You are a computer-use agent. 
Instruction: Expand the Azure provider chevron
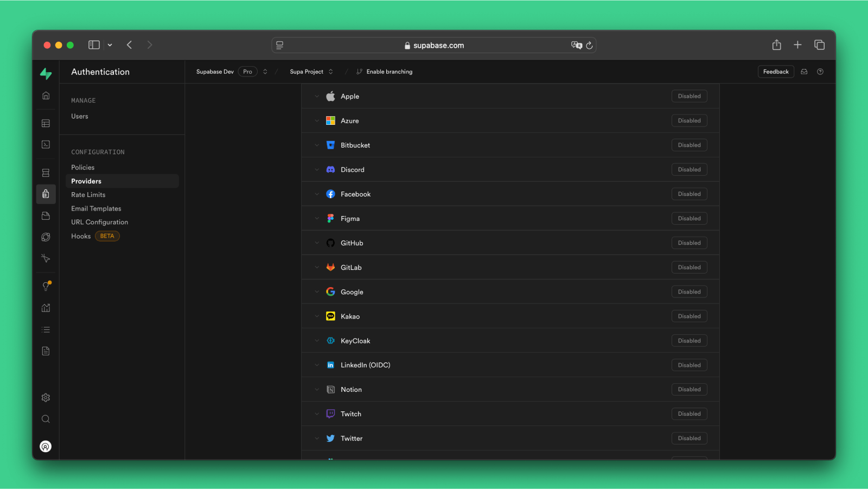(x=317, y=120)
